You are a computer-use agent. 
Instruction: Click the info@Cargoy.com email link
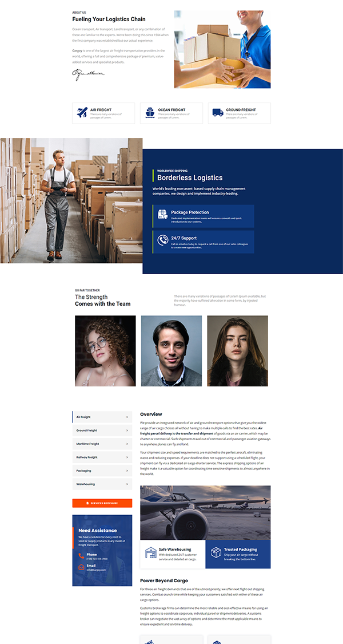pos(97,570)
